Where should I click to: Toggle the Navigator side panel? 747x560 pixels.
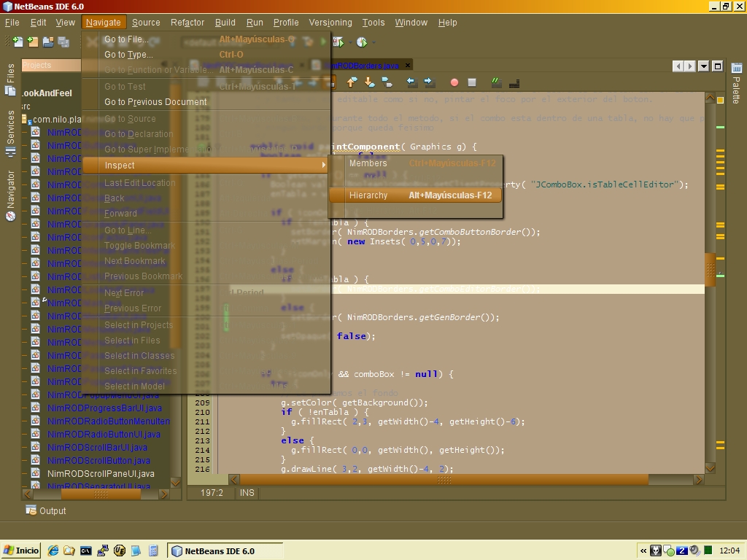(10, 195)
